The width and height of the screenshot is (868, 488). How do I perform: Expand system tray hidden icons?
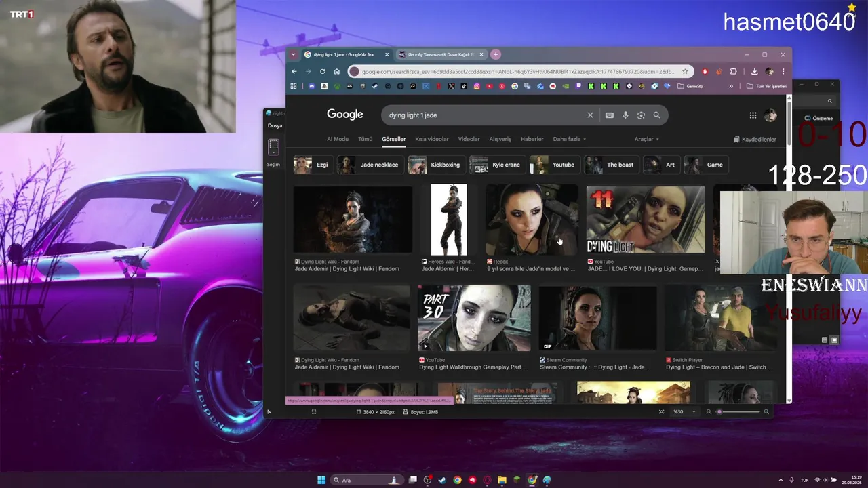point(781,480)
